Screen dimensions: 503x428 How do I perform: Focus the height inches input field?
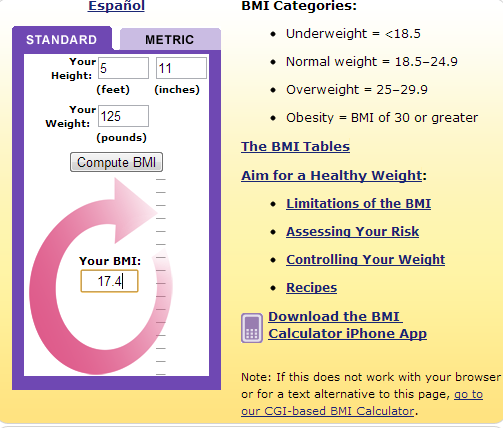click(x=181, y=68)
